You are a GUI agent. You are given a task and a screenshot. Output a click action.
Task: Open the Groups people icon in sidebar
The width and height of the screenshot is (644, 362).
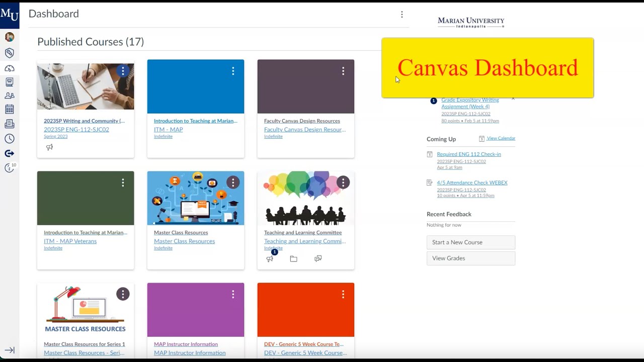[x=9, y=96]
